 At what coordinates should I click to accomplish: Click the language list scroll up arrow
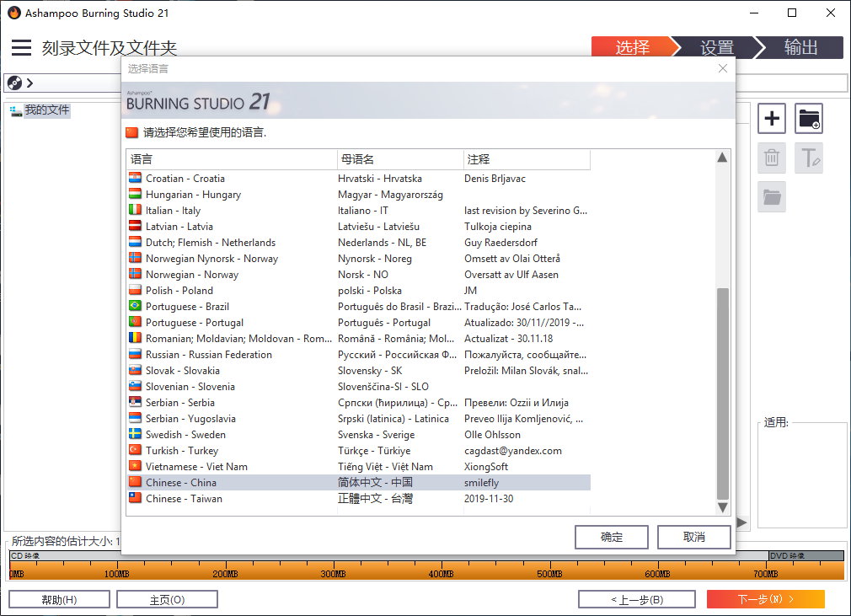coord(722,158)
